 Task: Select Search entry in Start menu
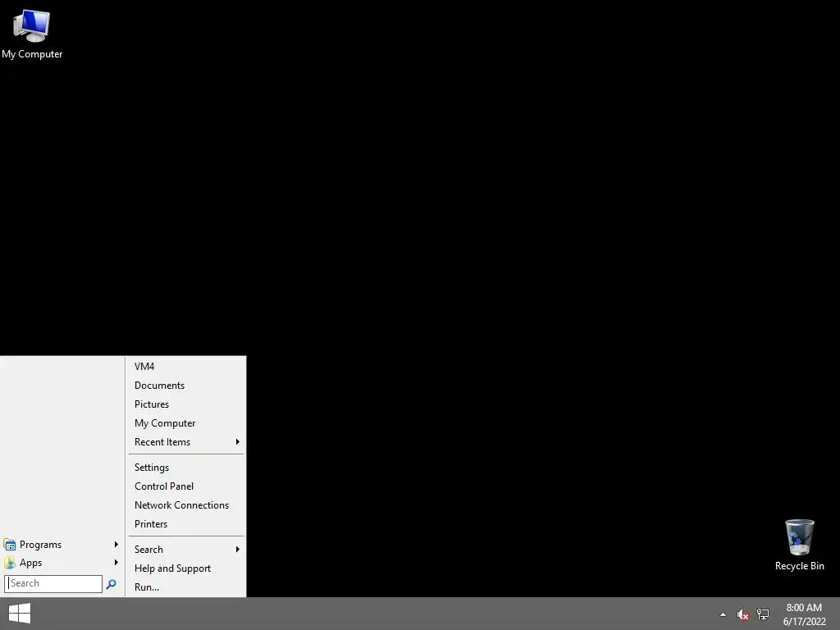(x=186, y=550)
